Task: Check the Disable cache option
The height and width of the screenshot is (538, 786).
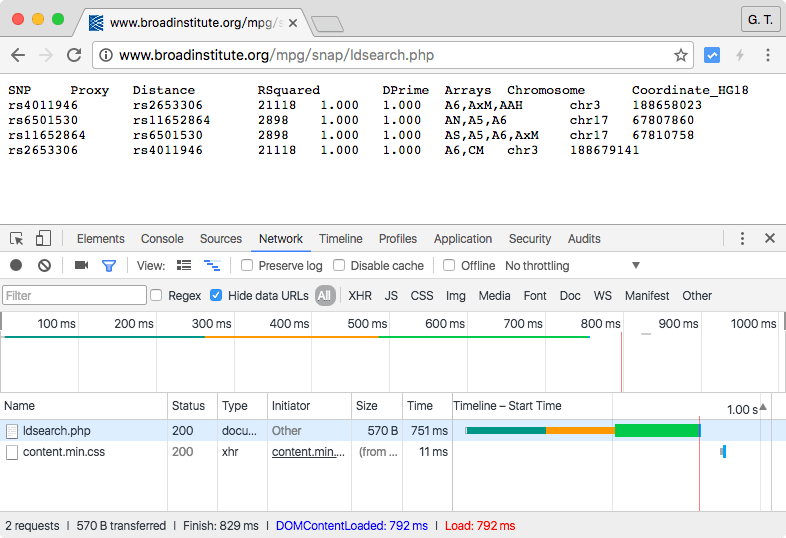Action: (339, 266)
